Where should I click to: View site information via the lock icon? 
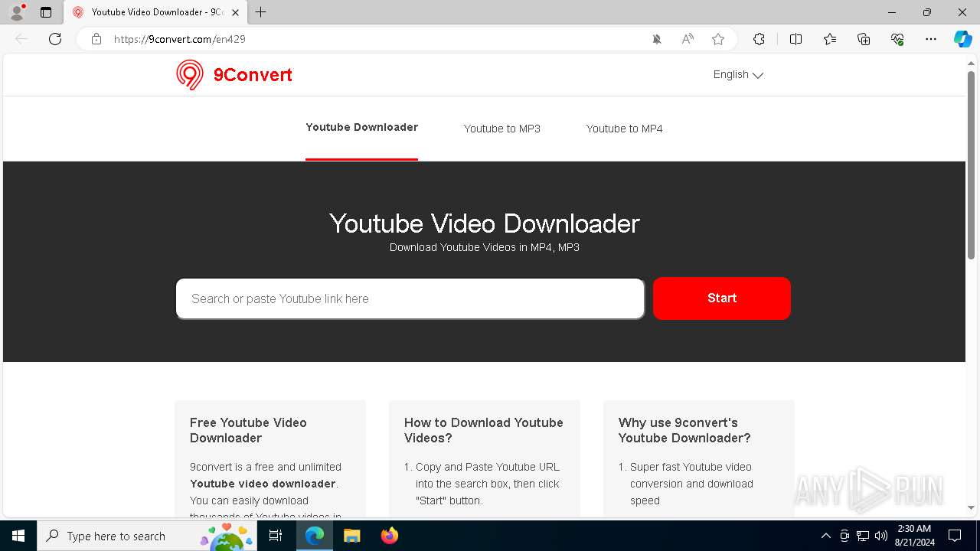coord(96,39)
